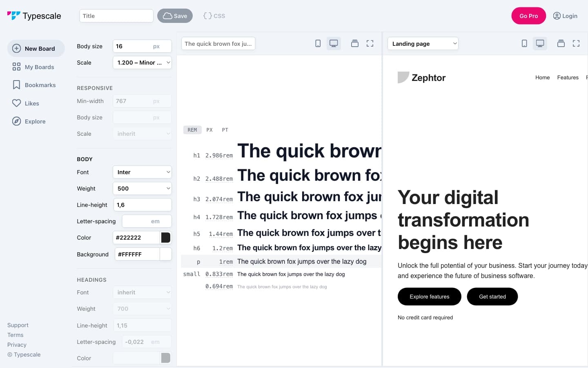Click the New Board plus icon

click(x=16, y=48)
